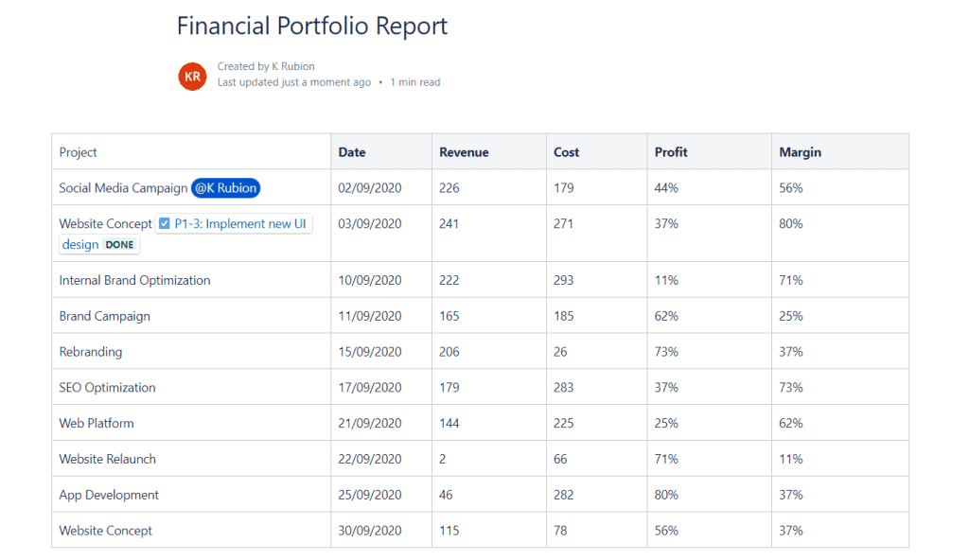Open the P1-3: Implement new UI link
The height and width of the screenshot is (560, 969).
241,224
